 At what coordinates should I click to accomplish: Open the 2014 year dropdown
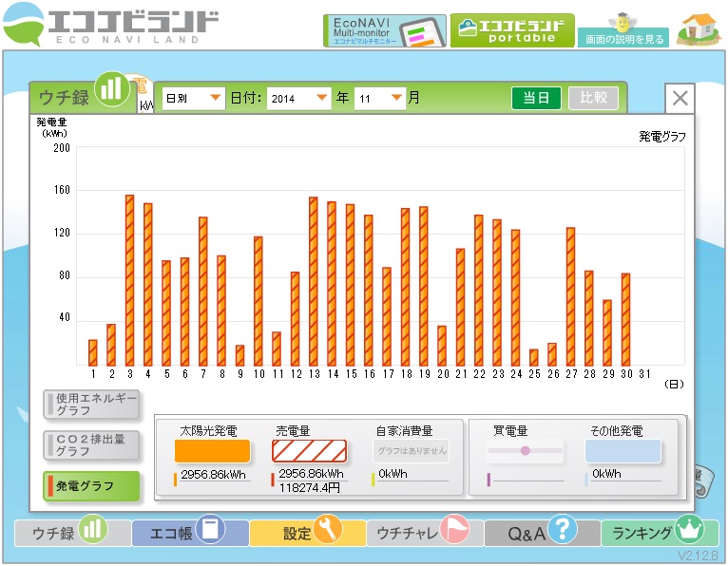click(299, 99)
